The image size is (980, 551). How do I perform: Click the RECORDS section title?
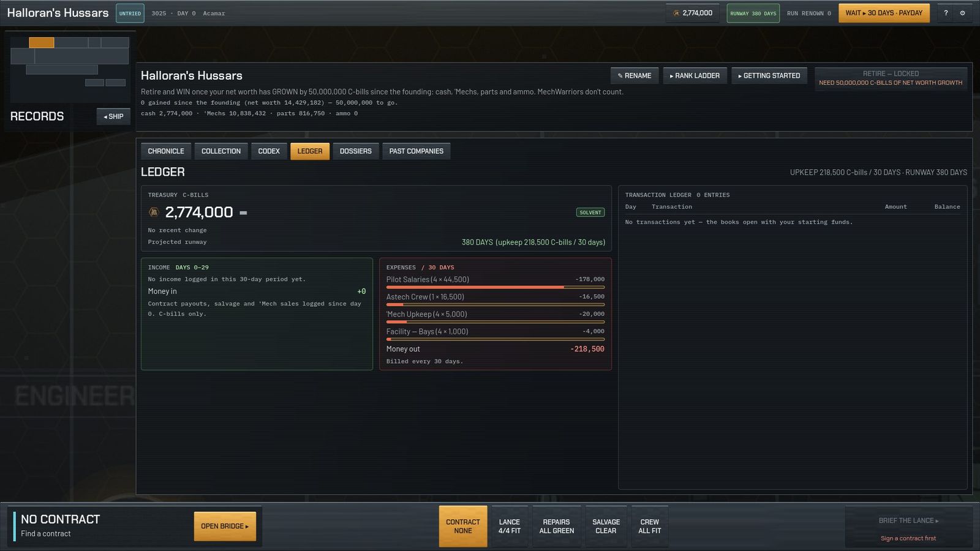pyautogui.click(x=37, y=116)
